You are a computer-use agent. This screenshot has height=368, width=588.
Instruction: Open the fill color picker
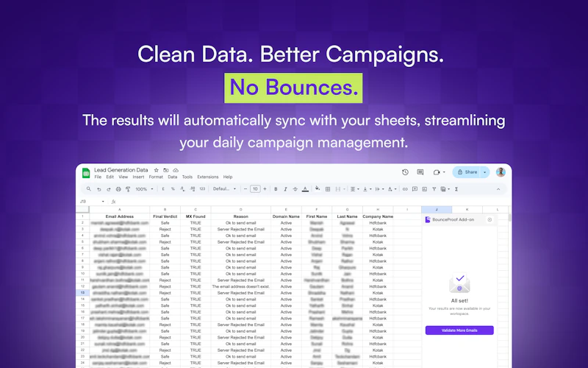tap(318, 188)
